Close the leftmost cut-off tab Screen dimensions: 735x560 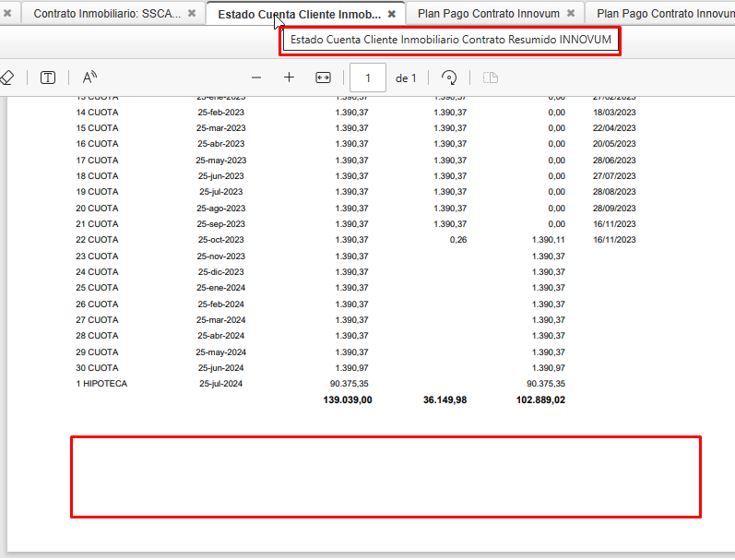tap(7, 14)
